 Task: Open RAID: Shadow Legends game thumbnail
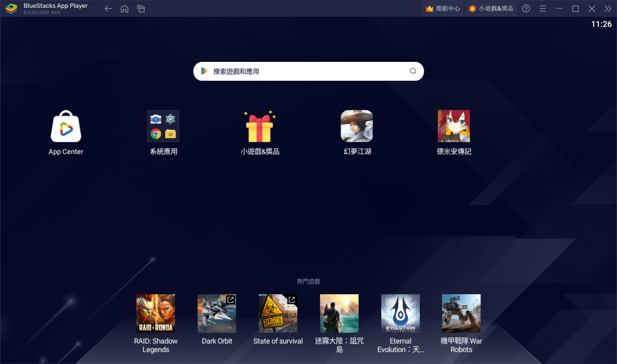(156, 314)
